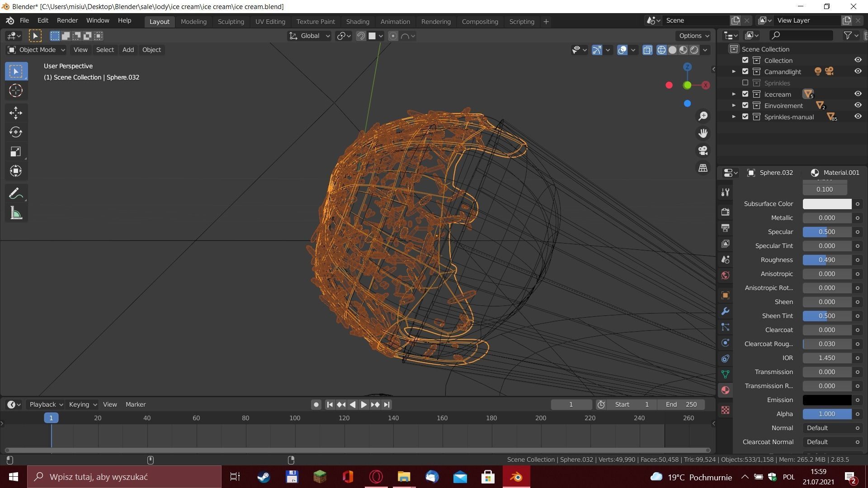
Task: Uncheck the Camandlight collection checkbox
Action: (745, 71)
